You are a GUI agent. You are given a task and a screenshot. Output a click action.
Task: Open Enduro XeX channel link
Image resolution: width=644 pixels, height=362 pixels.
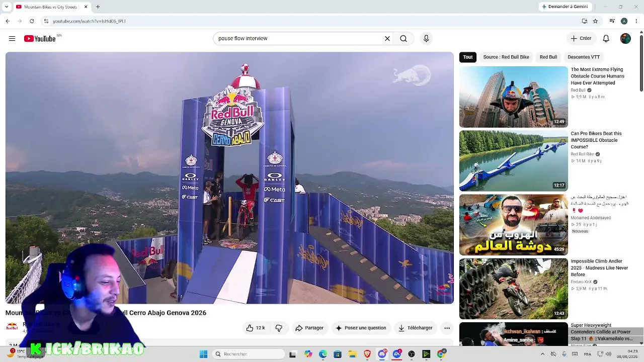[581, 282]
